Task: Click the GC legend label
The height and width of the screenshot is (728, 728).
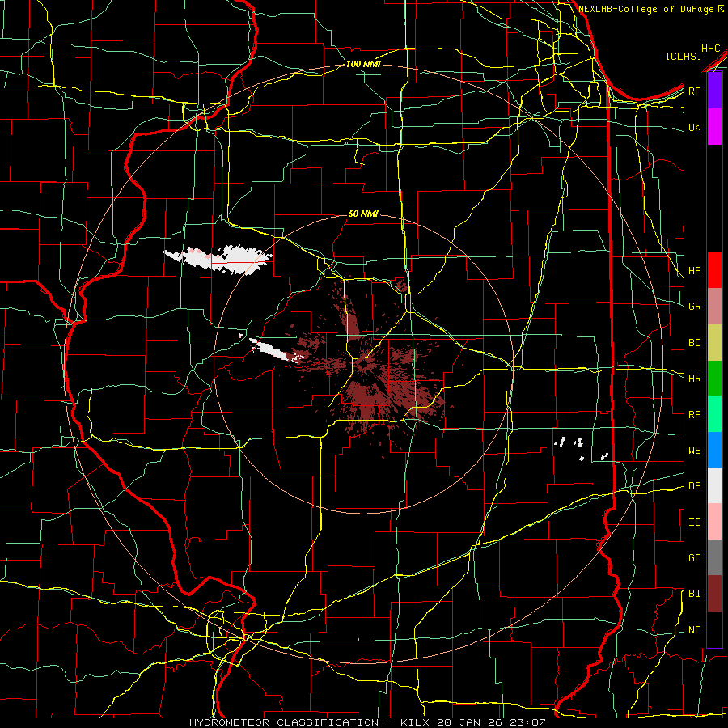Action: [x=695, y=558]
